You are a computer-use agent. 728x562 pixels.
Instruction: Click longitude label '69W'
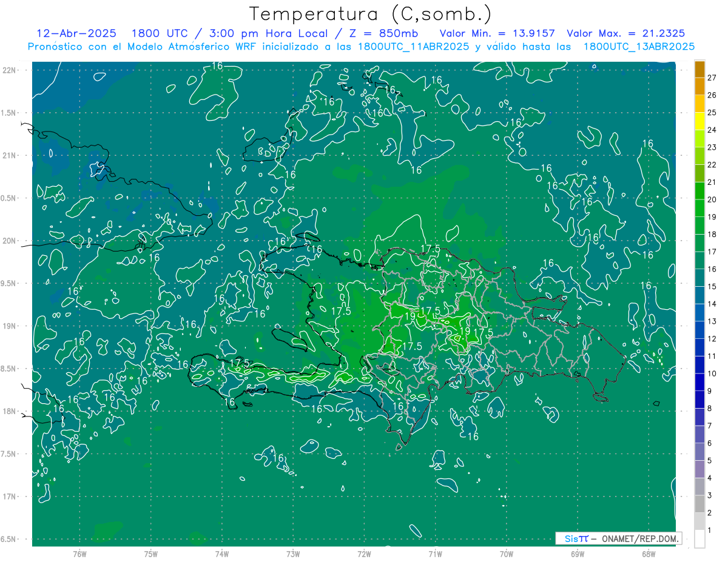click(x=578, y=554)
